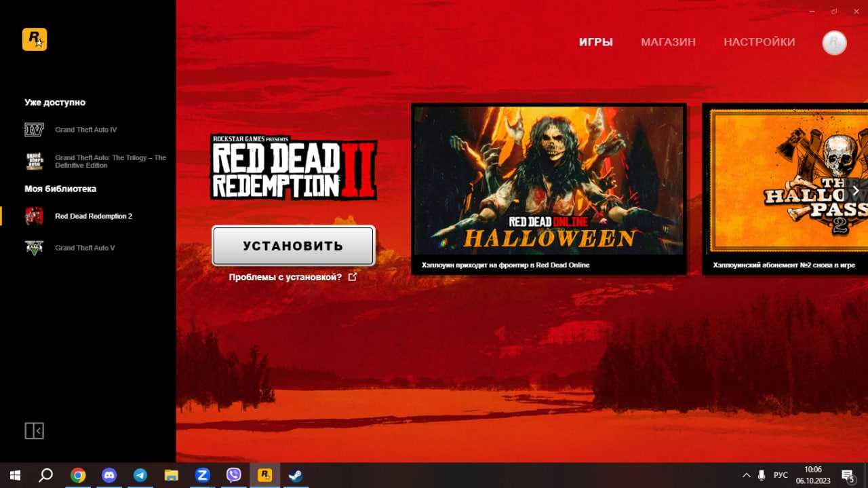Switch to the ИГРЫ tab
The width and height of the screenshot is (868, 488).
(596, 42)
